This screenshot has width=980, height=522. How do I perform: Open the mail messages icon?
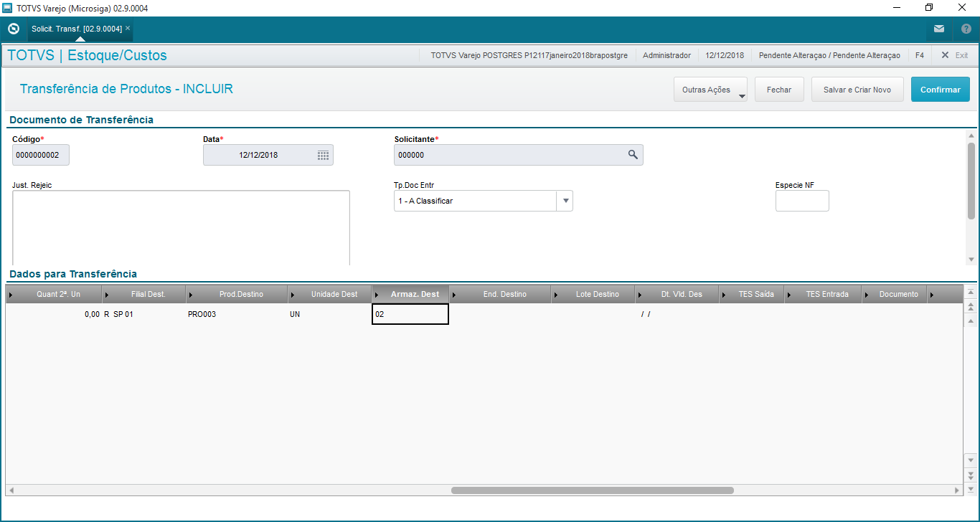click(939, 29)
